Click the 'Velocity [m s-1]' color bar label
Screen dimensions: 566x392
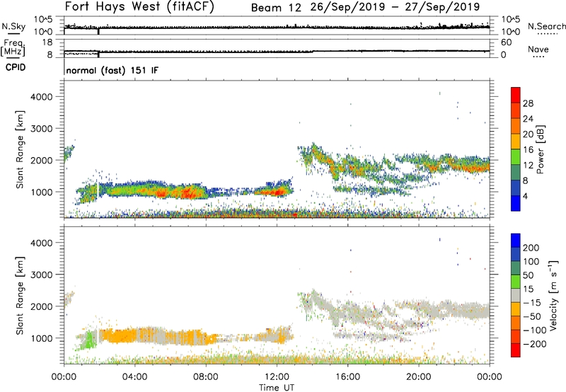(x=553, y=295)
